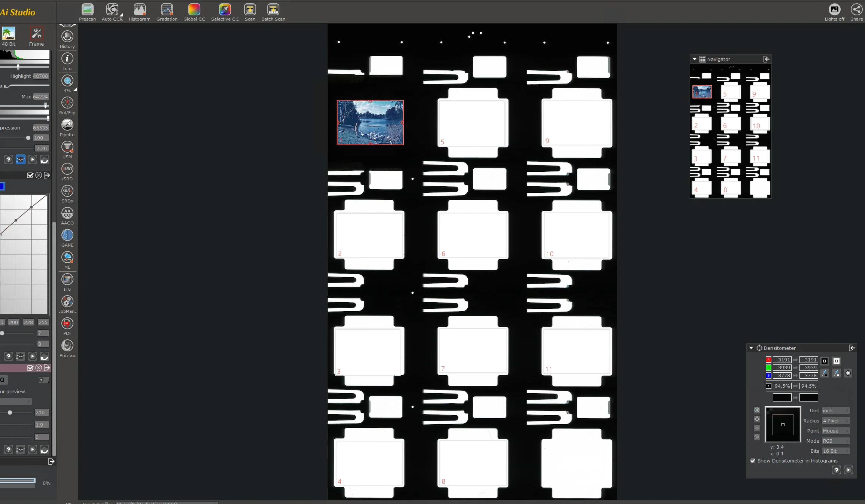
Task: Open the USM sharpening tool
Action: (x=67, y=147)
